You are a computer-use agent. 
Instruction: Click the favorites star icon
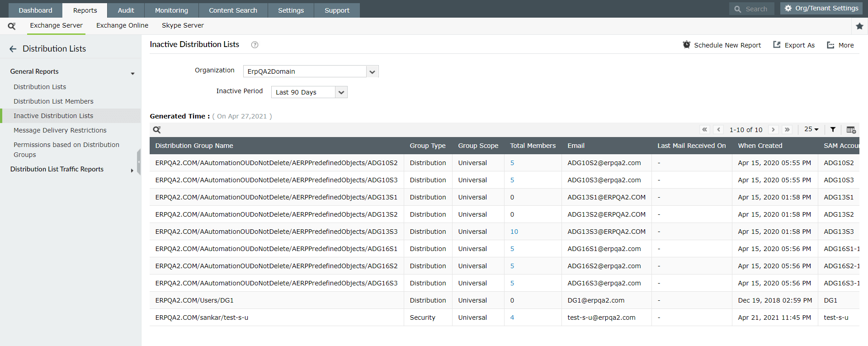click(859, 26)
